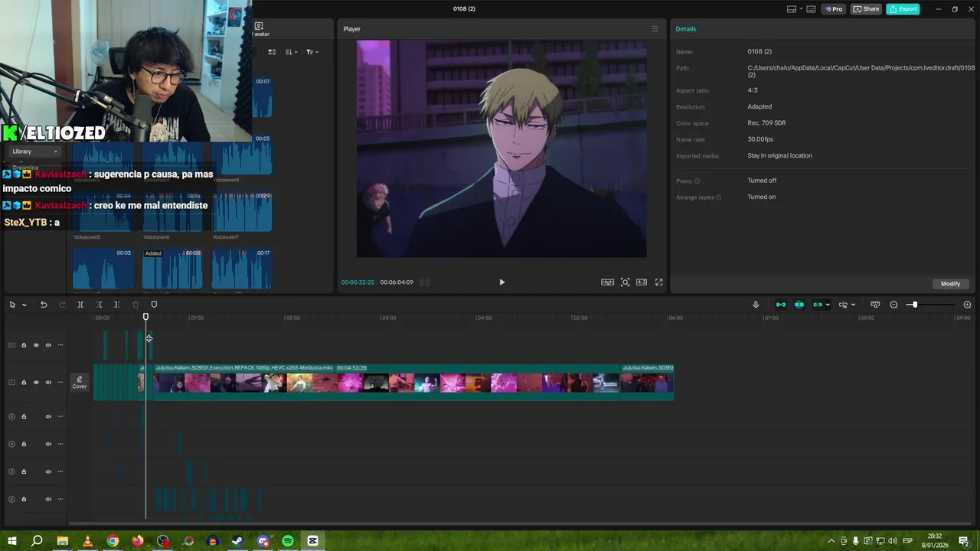Toggle main track magnet in timeline toolbar
Image resolution: width=980 pixels, height=551 pixels.
click(x=781, y=305)
